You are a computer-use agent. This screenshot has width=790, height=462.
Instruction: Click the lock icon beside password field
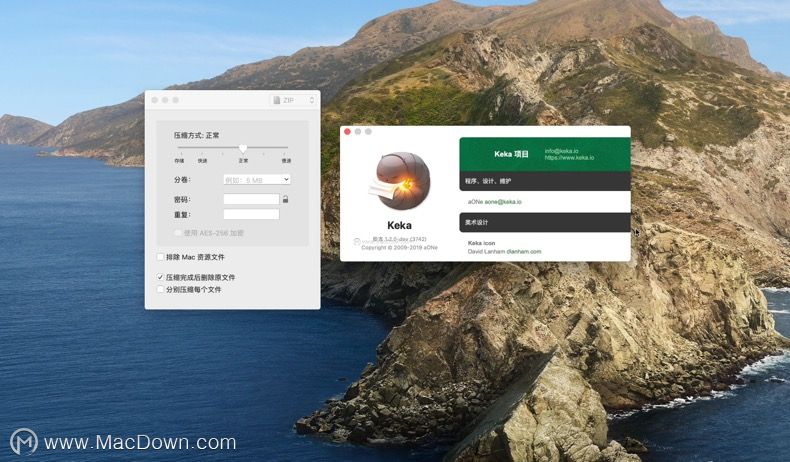[x=285, y=200]
